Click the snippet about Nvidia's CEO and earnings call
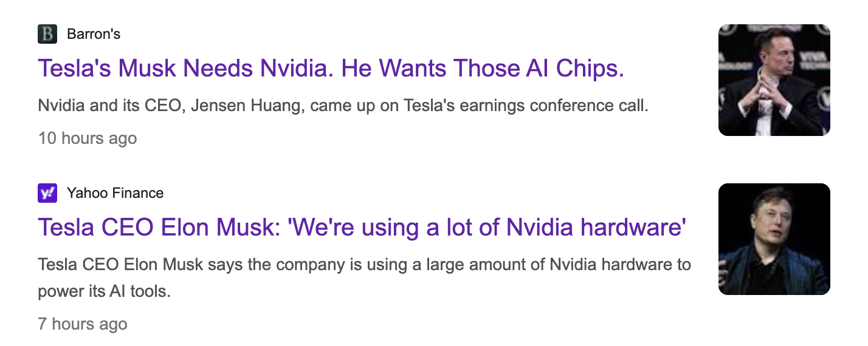 343,107
